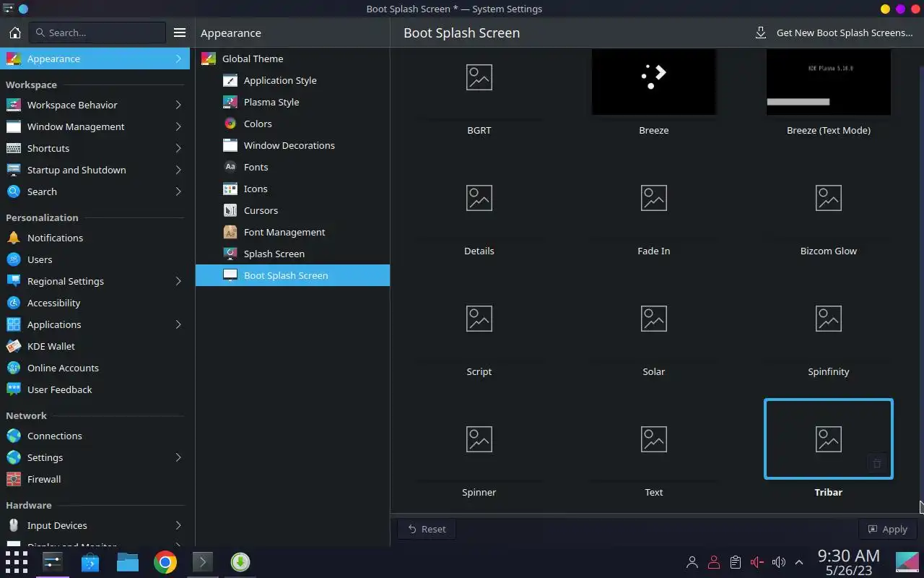This screenshot has height=578, width=924.
Task: Click Get New Boot Splash Screens button
Action: pos(834,33)
